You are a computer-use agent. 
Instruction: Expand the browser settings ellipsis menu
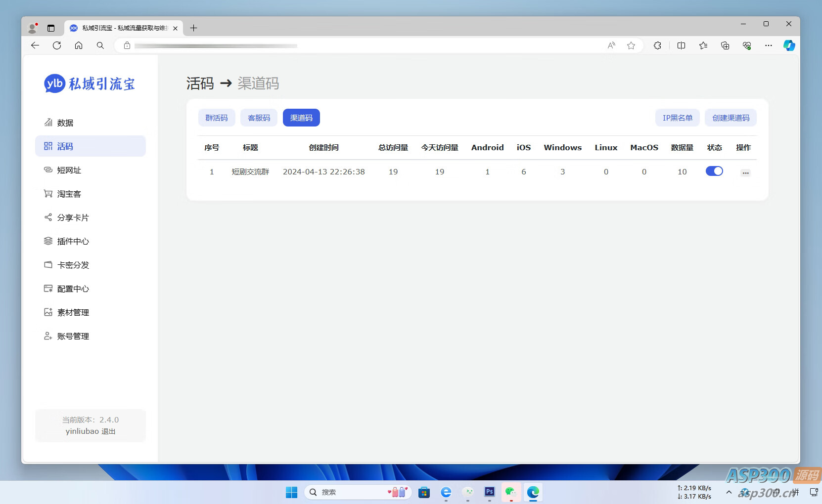[768, 45]
